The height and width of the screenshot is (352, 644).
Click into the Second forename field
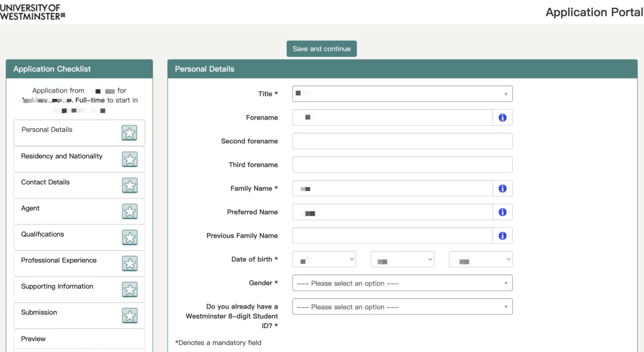coord(402,141)
